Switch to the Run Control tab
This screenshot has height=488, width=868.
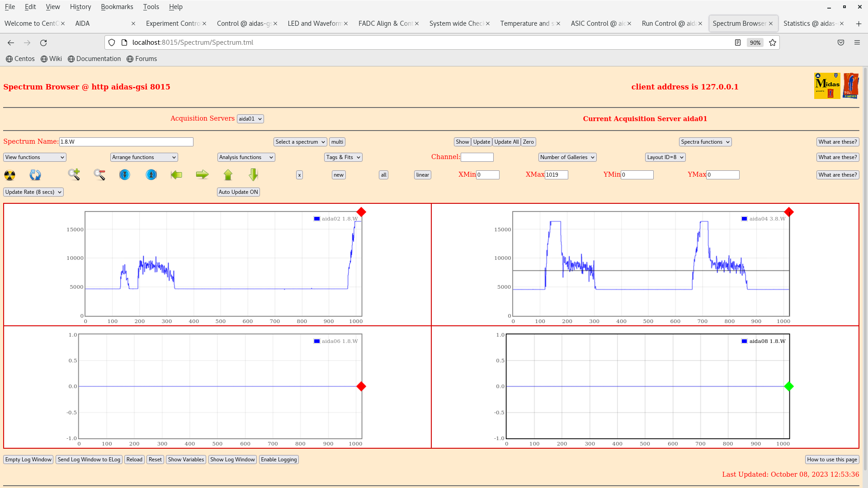click(668, 23)
